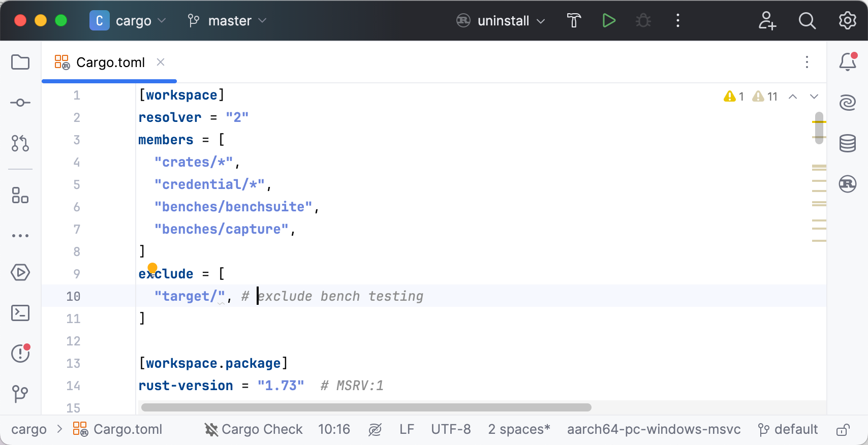Run the uninstall configuration
Image resolution: width=868 pixels, height=445 pixels.
coord(608,21)
